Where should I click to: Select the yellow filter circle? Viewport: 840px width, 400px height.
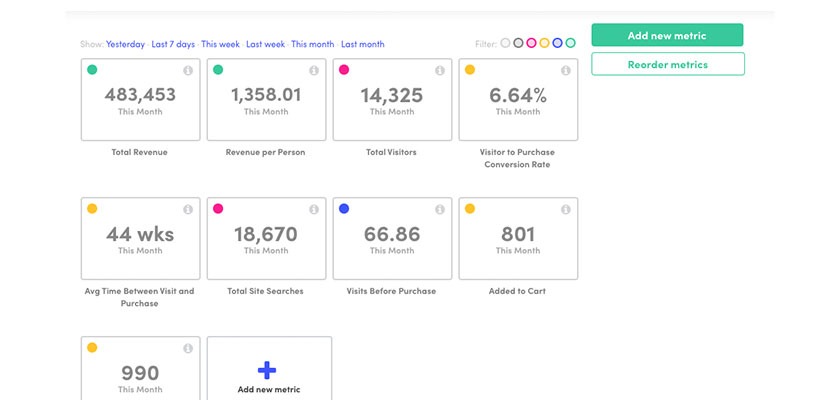(544, 44)
